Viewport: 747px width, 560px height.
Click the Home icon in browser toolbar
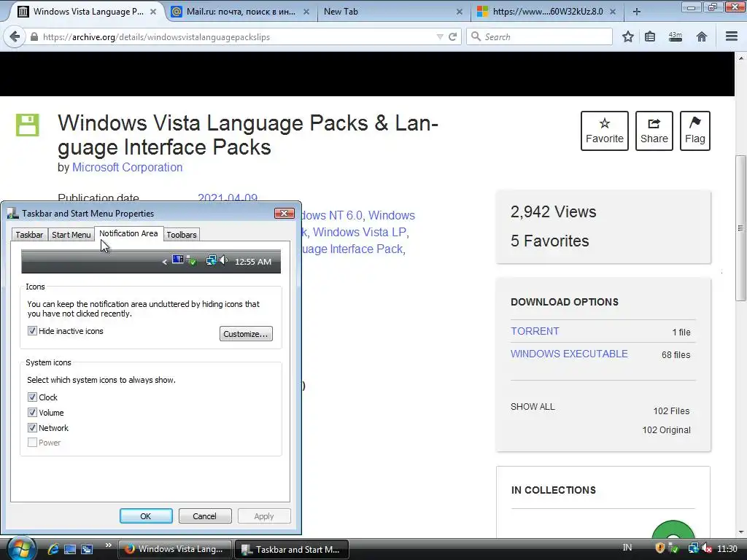point(701,36)
